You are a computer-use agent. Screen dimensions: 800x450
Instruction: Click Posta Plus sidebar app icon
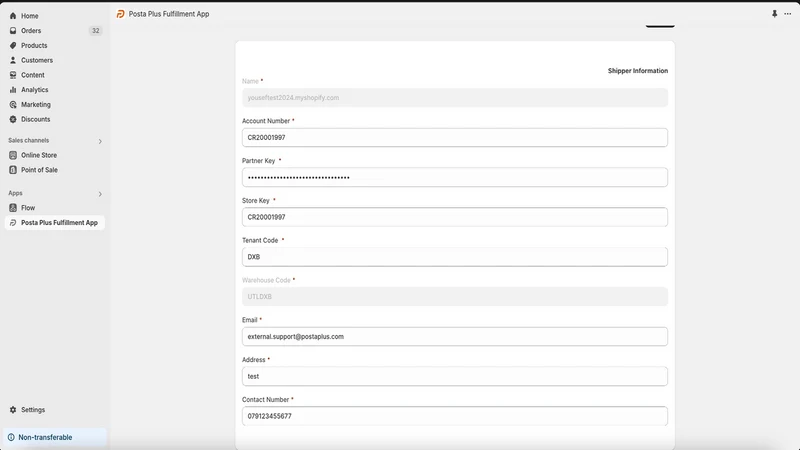click(13, 222)
